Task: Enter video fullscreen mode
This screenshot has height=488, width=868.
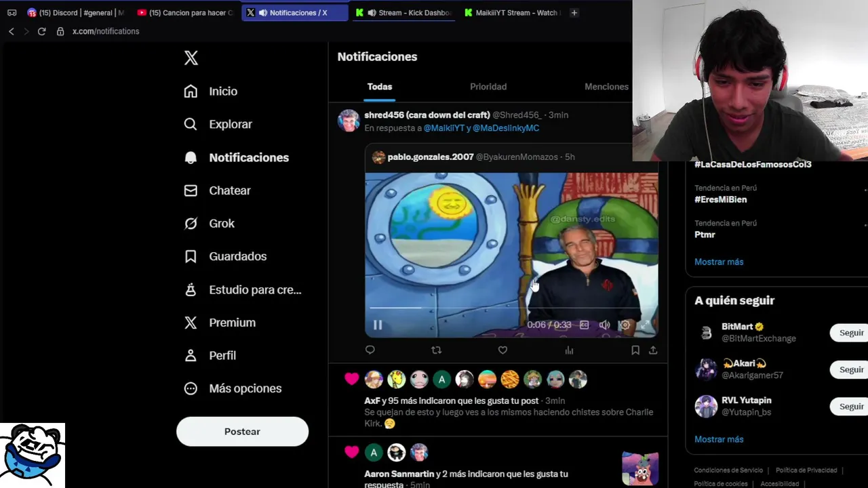Action: point(646,325)
